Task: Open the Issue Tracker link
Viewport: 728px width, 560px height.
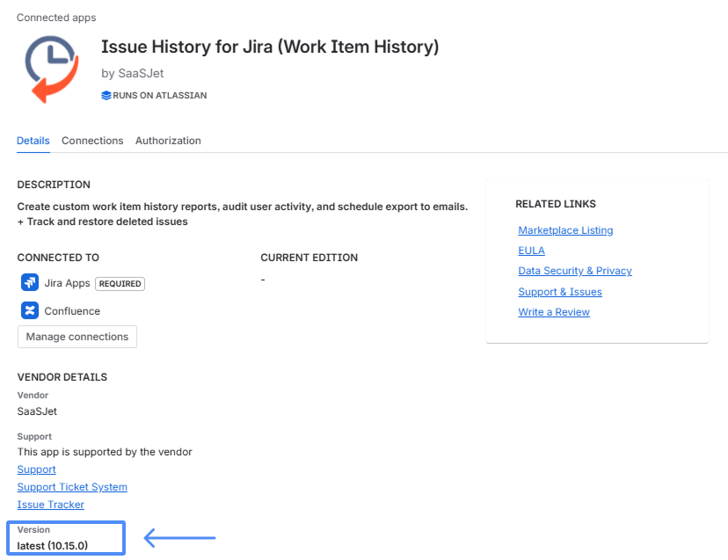Action: 51,505
